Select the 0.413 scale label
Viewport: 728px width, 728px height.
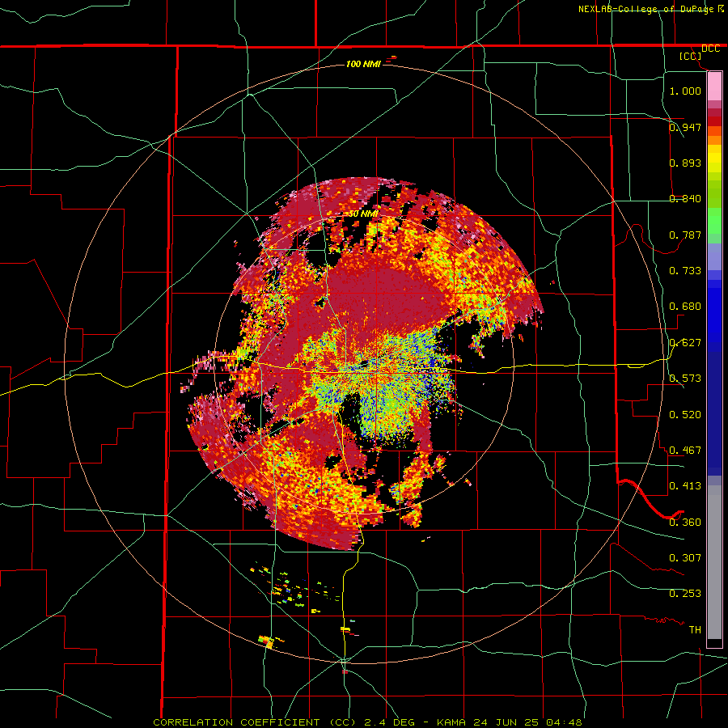point(685,486)
